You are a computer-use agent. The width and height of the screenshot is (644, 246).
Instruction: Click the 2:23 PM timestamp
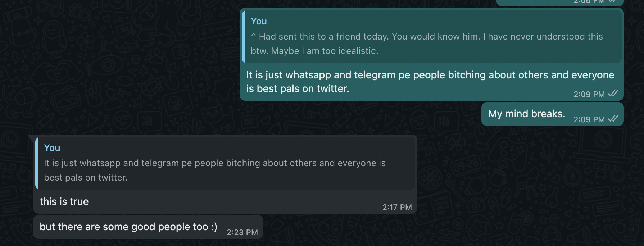[242, 232]
